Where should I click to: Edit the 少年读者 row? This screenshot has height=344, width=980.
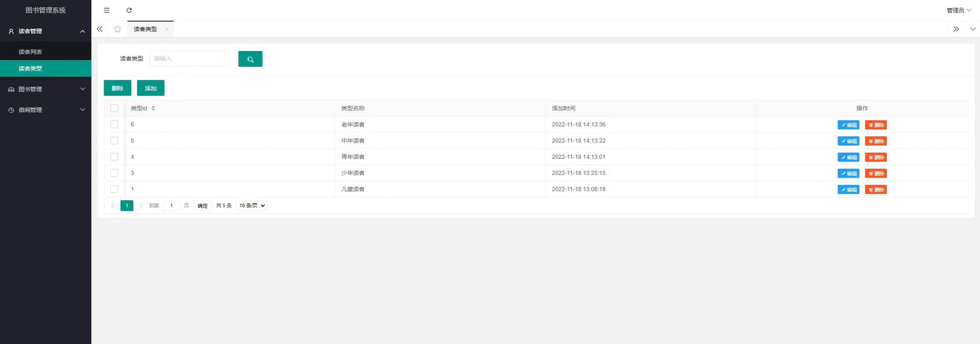point(849,174)
